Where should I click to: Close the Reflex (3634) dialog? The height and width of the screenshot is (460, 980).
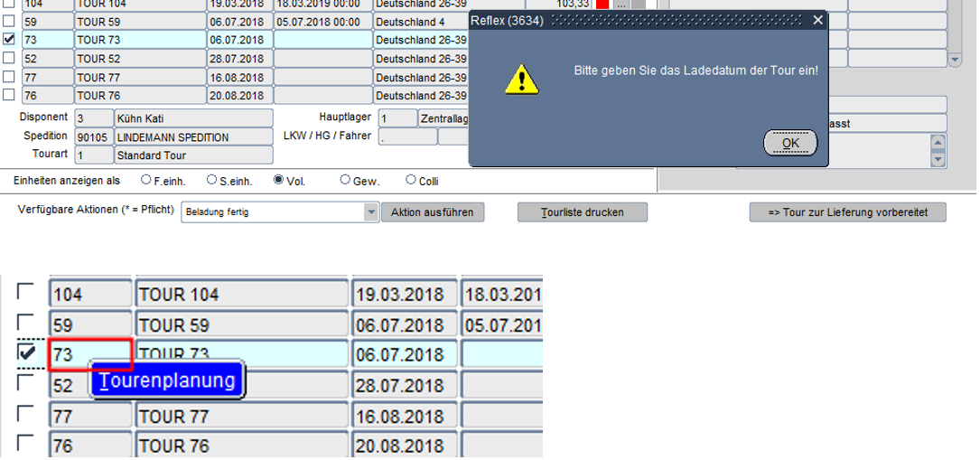click(x=817, y=20)
